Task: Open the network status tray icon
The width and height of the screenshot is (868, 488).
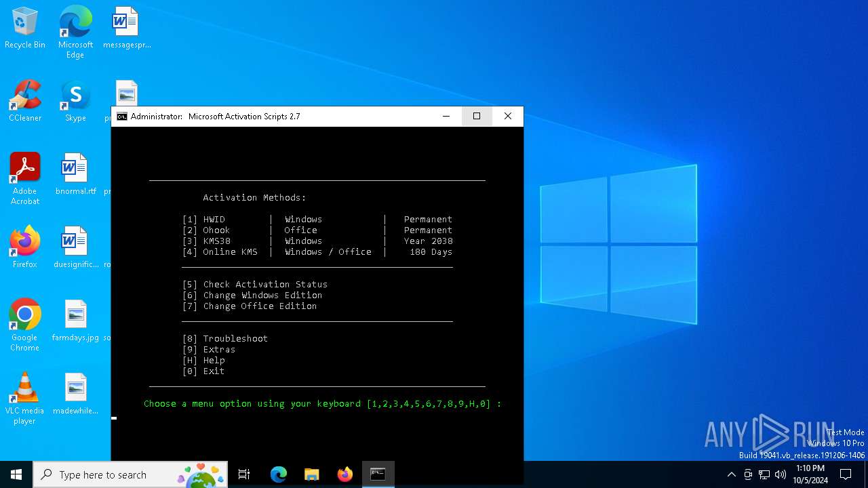Action: tap(764, 474)
